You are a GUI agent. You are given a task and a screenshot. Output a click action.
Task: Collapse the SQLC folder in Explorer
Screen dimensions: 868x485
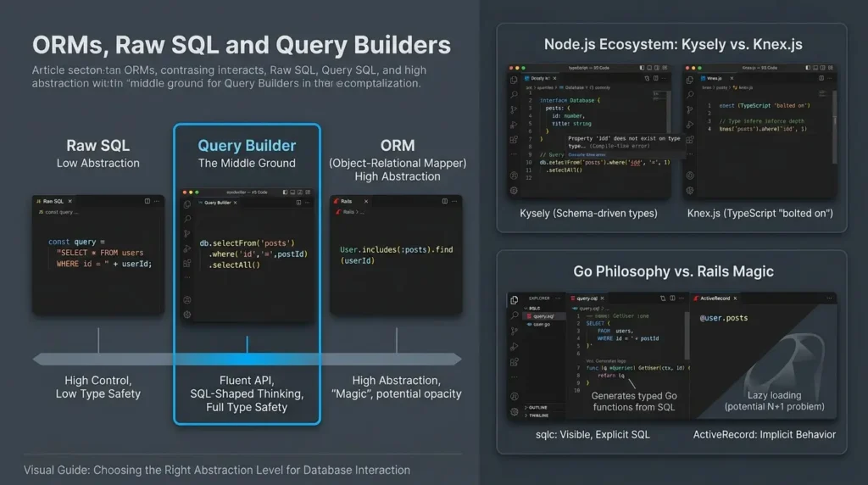tap(533, 308)
